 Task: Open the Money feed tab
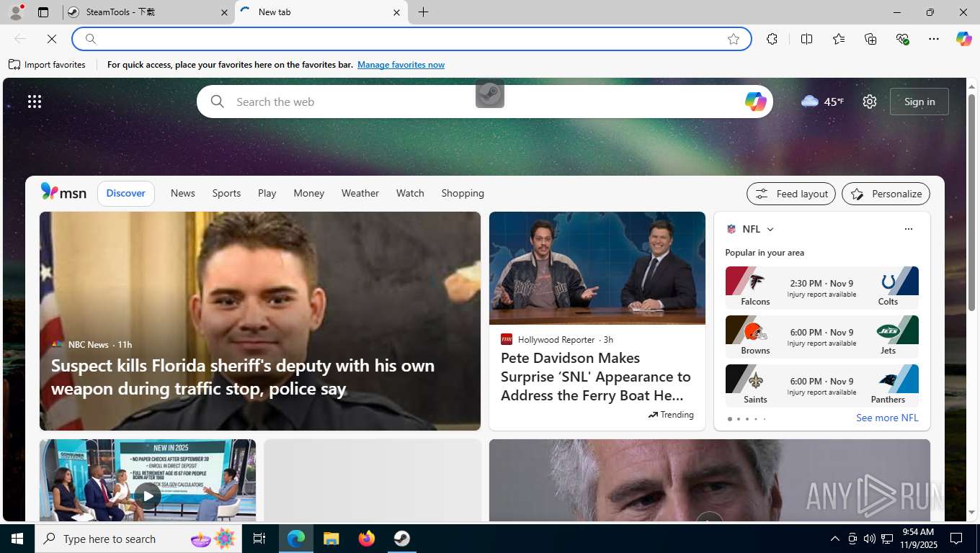[x=309, y=193]
